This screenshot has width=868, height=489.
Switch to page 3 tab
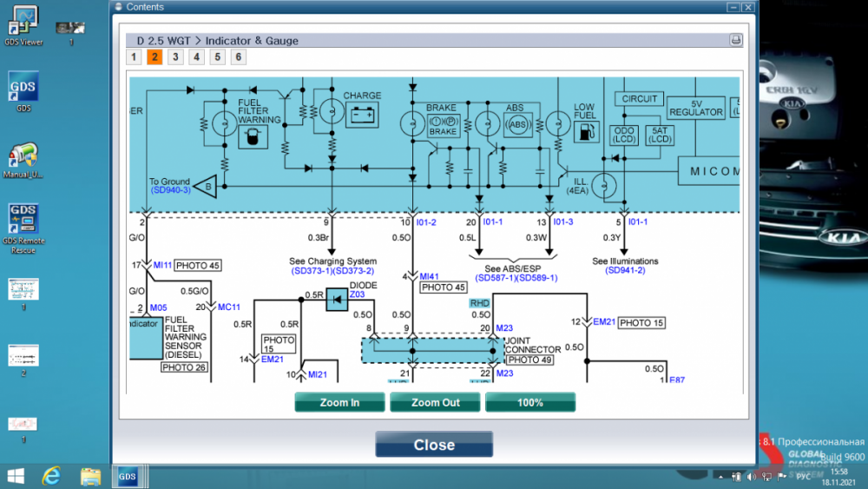175,57
